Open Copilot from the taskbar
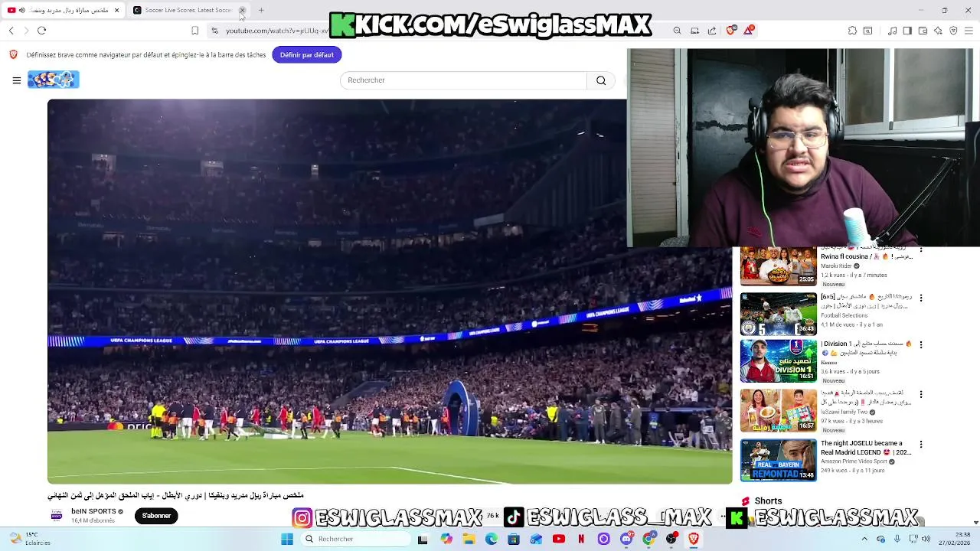 pos(446,539)
